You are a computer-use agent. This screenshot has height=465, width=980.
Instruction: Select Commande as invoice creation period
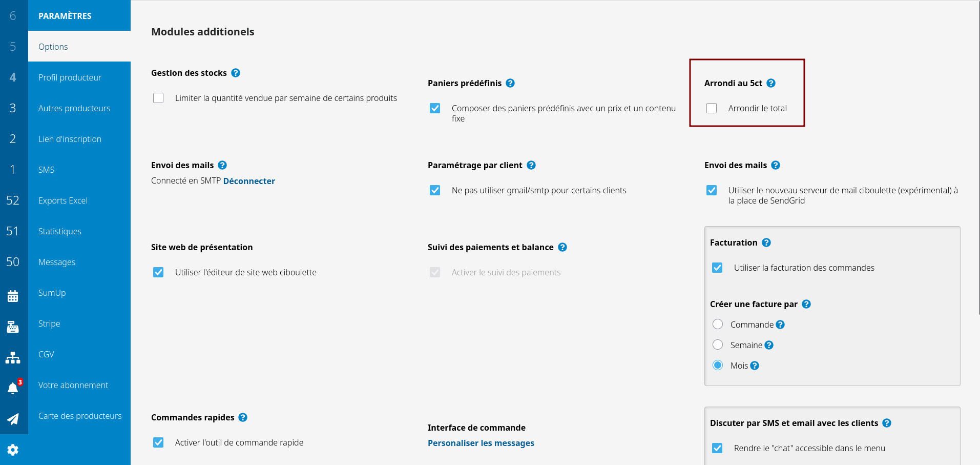[x=718, y=324]
